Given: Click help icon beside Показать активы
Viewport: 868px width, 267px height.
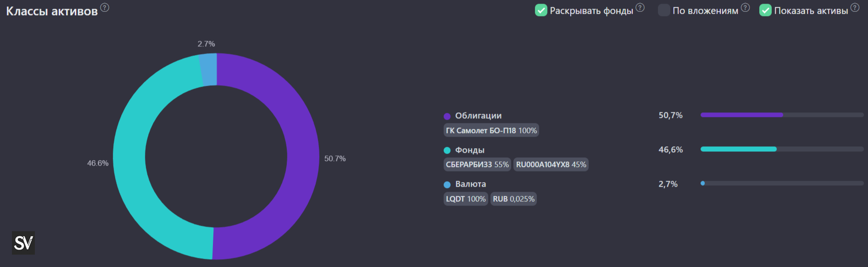Looking at the screenshot, I should tap(855, 7).
